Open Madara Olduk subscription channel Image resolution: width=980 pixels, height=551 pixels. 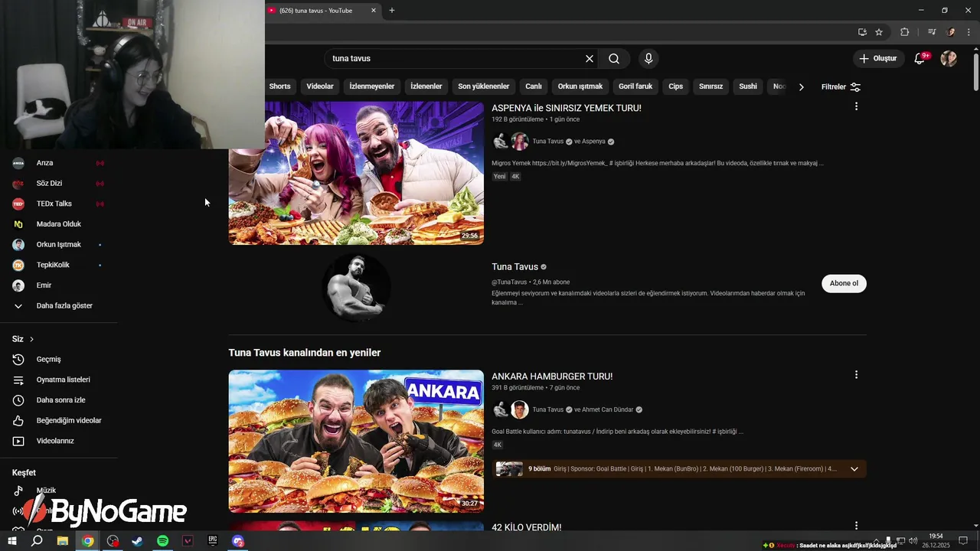[x=59, y=224]
